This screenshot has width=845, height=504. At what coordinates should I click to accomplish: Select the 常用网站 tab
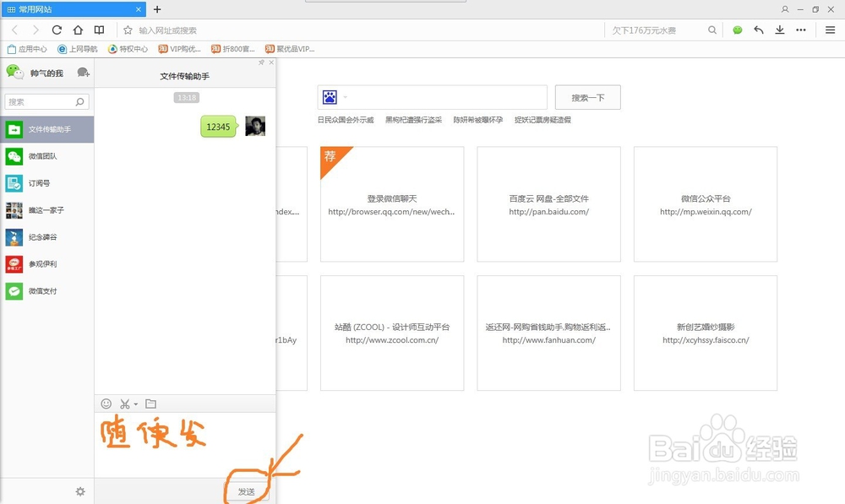point(73,9)
